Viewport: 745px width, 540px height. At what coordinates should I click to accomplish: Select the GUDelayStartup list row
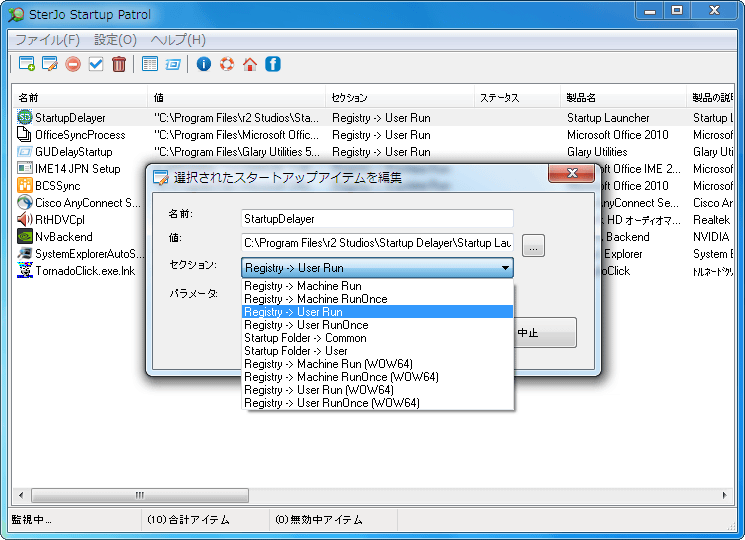(373, 152)
